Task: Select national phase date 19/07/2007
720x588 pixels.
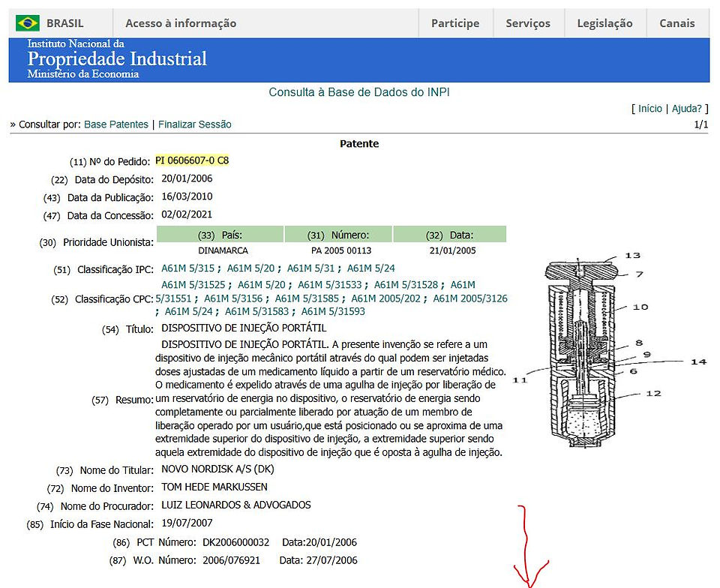Action: 187,523
